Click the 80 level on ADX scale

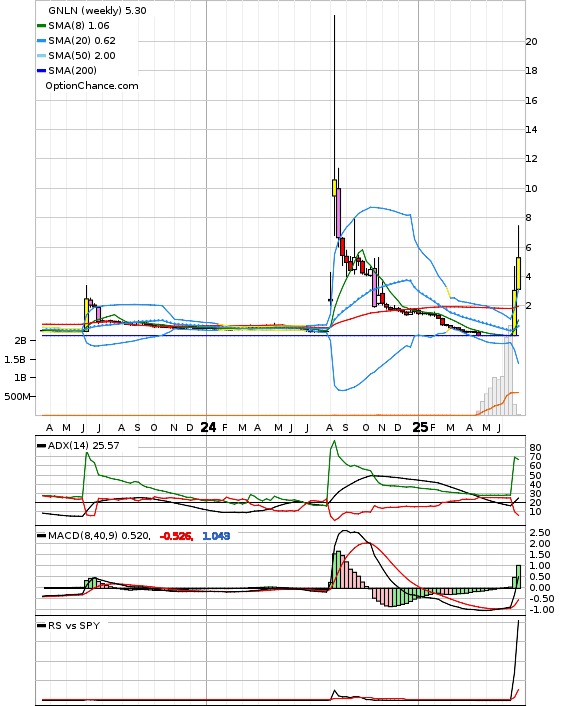pyautogui.click(x=535, y=448)
